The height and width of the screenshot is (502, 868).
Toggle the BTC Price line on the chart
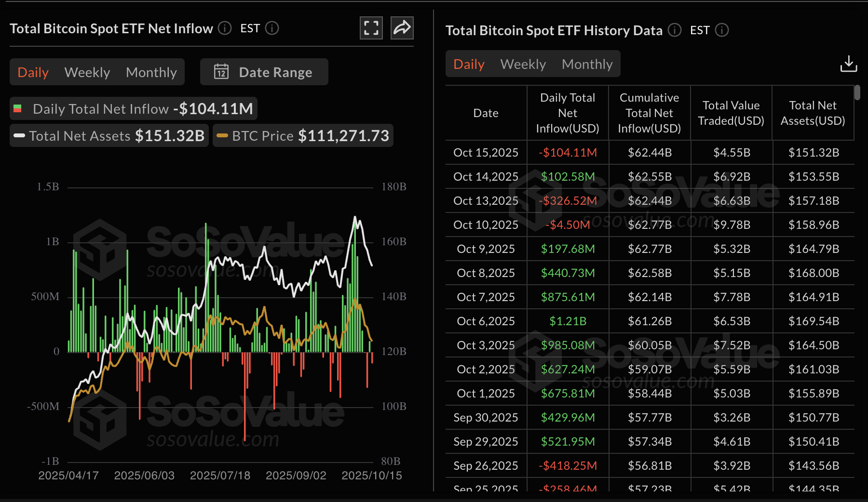click(x=303, y=135)
